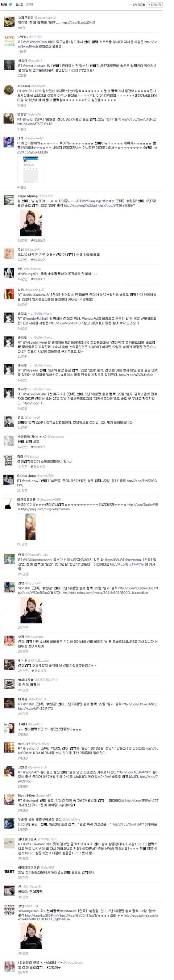Open the 수제쿠키랑 profile avatar
Image resolution: width=174 pixels, height=980 pixels.
(x=9, y=22)
